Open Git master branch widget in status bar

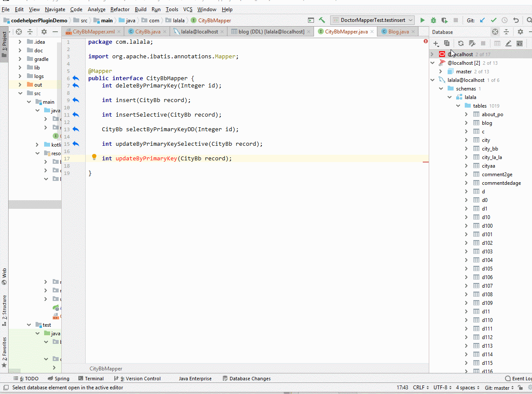tap(499, 388)
